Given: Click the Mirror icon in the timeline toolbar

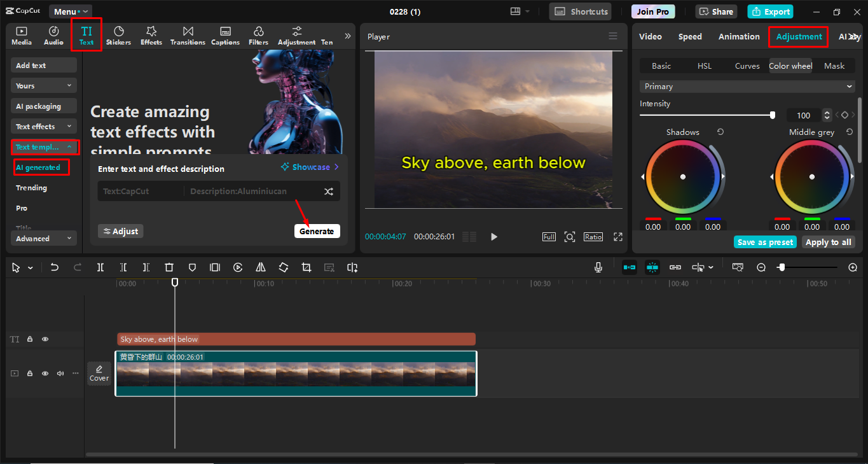Looking at the screenshot, I should pyautogui.click(x=260, y=267).
